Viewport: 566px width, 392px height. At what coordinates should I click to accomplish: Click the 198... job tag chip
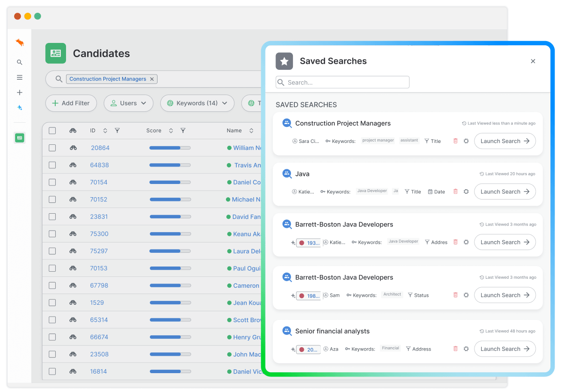pos(308,295)
